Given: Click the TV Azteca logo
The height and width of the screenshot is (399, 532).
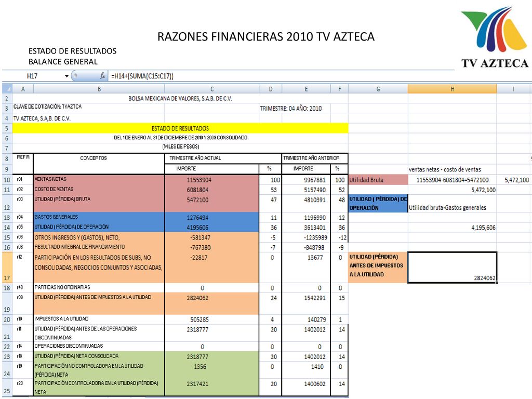Looking at the screenshot, I should tap(495, 37).
